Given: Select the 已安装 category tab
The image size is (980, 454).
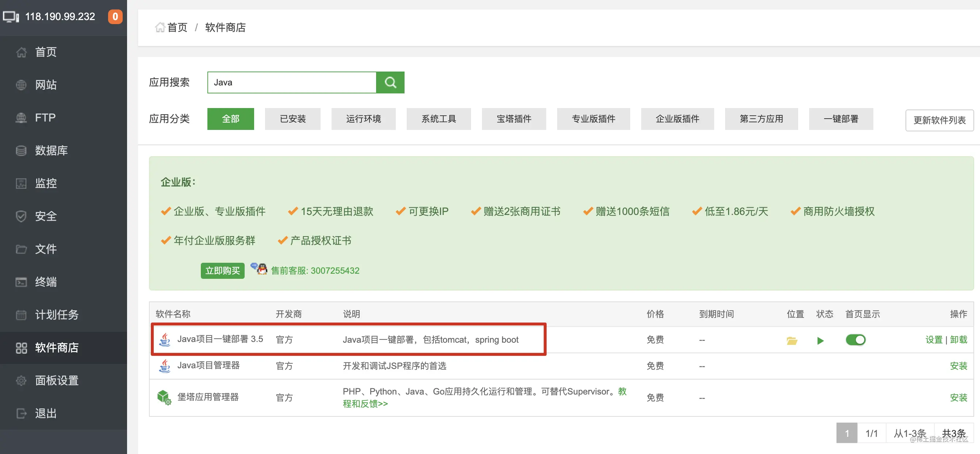Looking at the screenshot, I should [292, 119].
